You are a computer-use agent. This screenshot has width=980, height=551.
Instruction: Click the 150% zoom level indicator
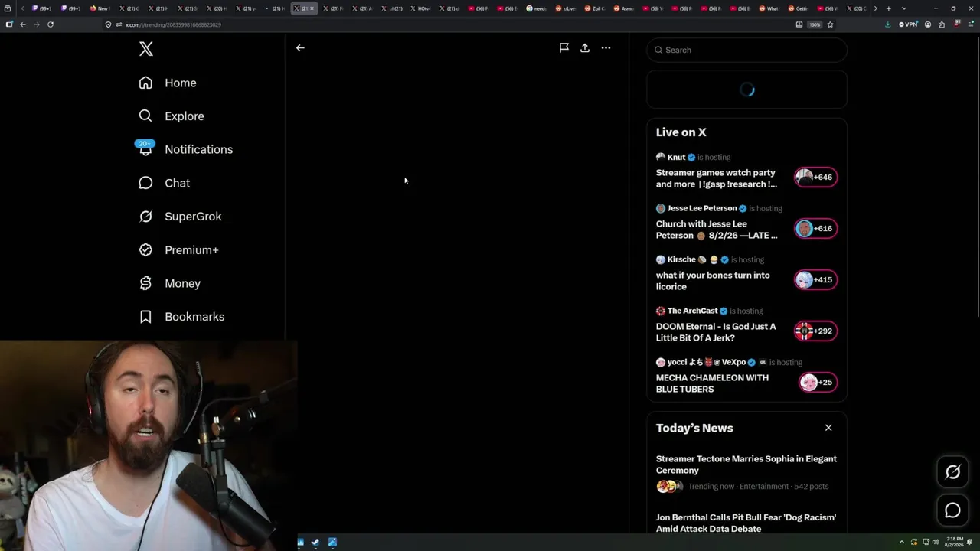pyautogui.click(x=815, y=24)
